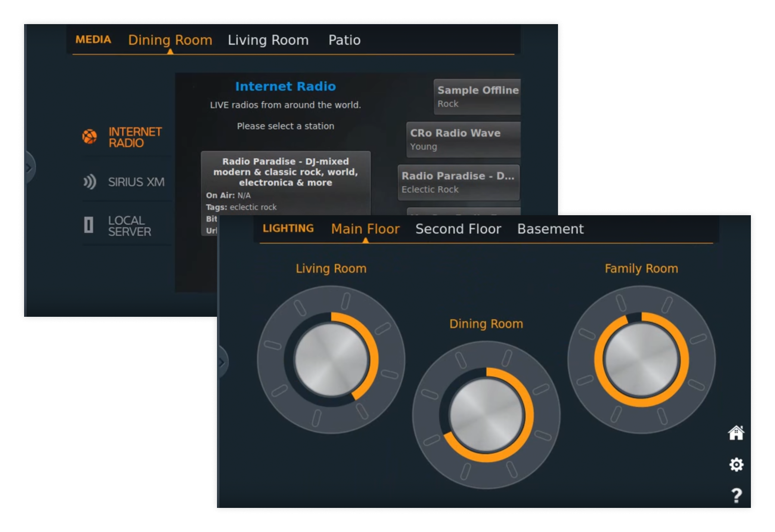Expand the side panel on Lighting screen
Image resolution: width=775 pixels, height=532 pixels.
point(222,362)
